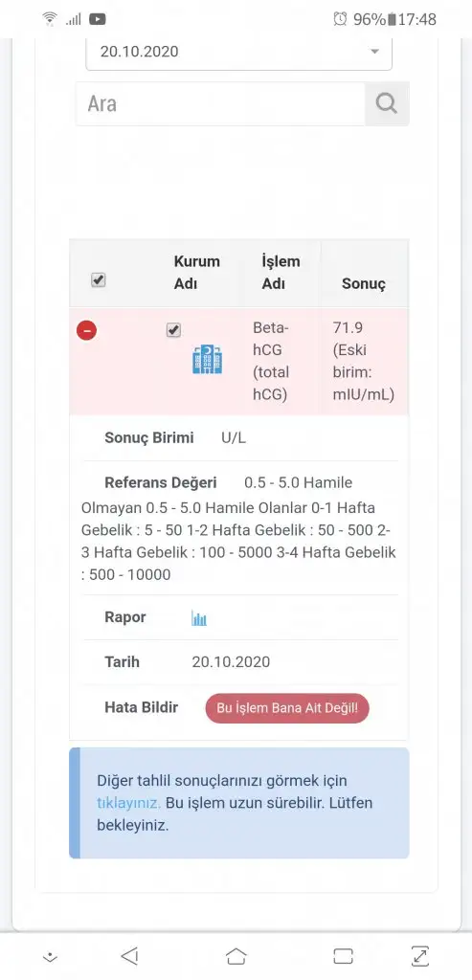472x980 pixels.
Task: Click inside the Ara search field
Action: 220,103
